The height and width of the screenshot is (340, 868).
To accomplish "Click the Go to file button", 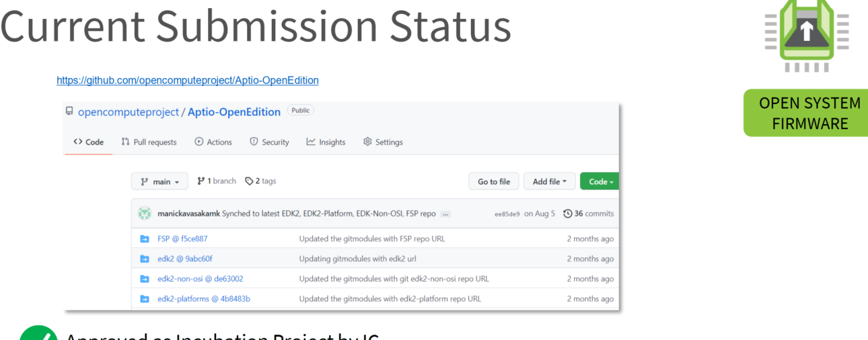I will [494, 181].
